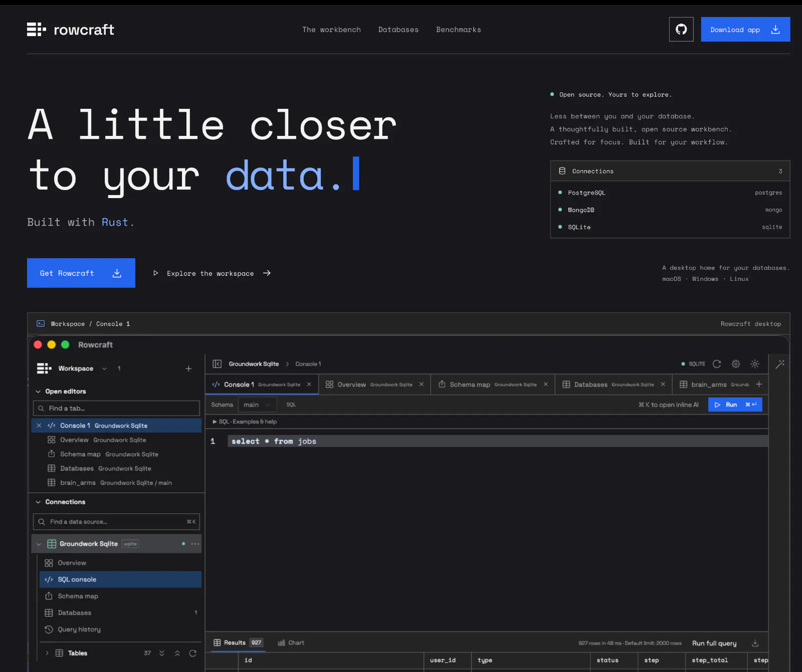802x672 pixels.
Task: Click the Download app button
Action: coord(745,29)
